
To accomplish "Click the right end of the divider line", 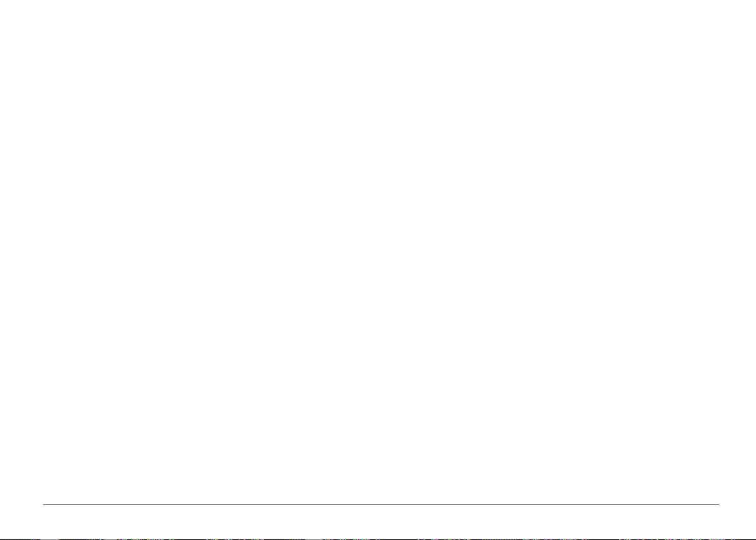I will [717, 504].
